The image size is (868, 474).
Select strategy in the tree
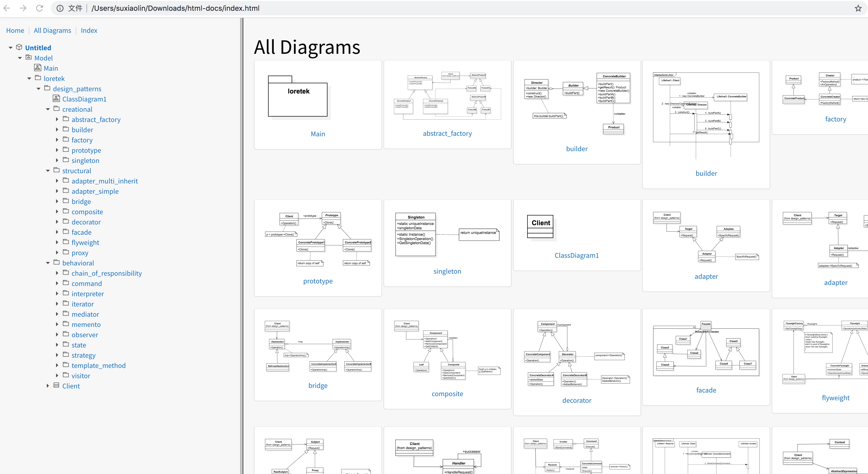(x=83, y=355)
